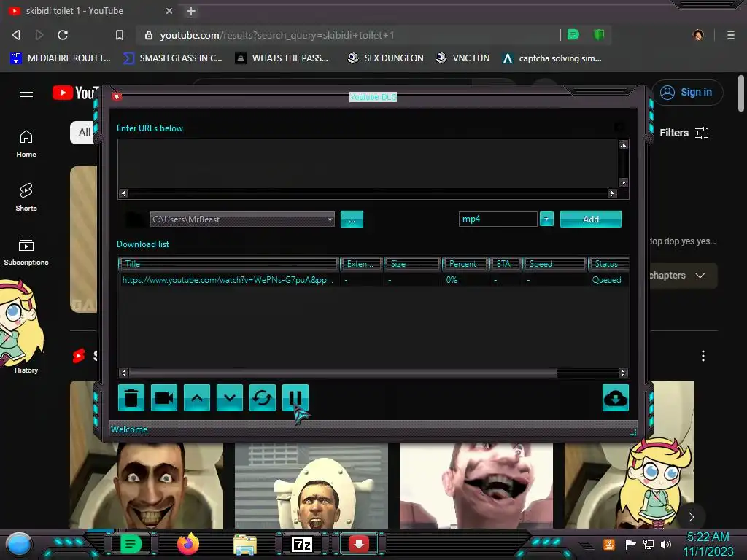Open the mp4 format dropdown arrow
The image size is (747, 560).
[x=546, y=219]
